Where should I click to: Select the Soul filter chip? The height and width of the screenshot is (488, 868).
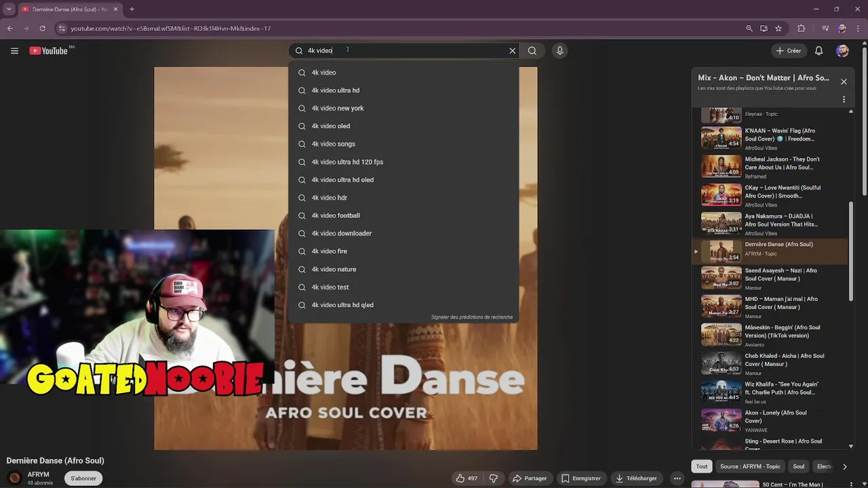(799, 466)
